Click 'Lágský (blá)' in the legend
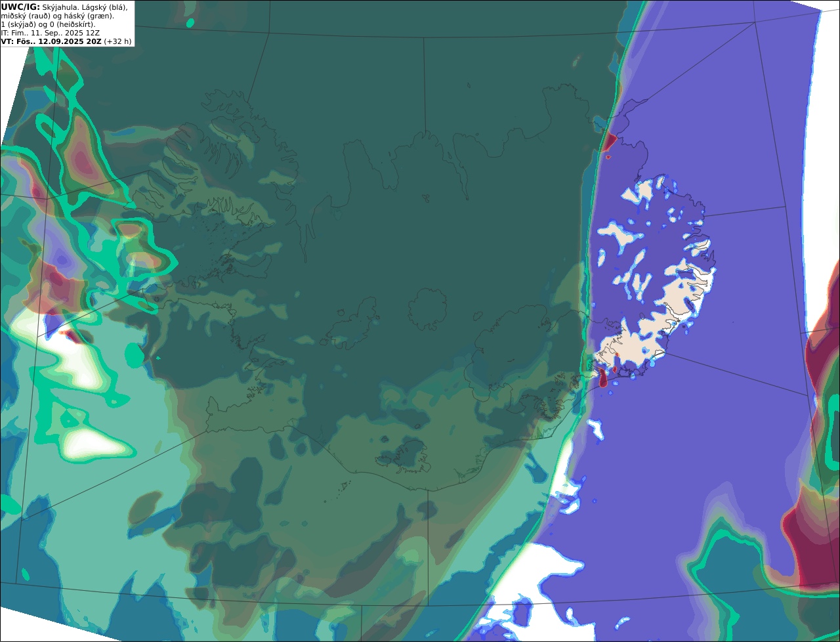Image resolution: width=840 pixels, height=642 pixels. click(x=105, y=7)
